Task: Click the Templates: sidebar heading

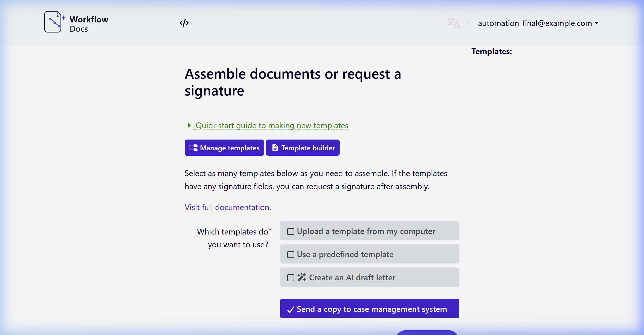Action: 492,51
